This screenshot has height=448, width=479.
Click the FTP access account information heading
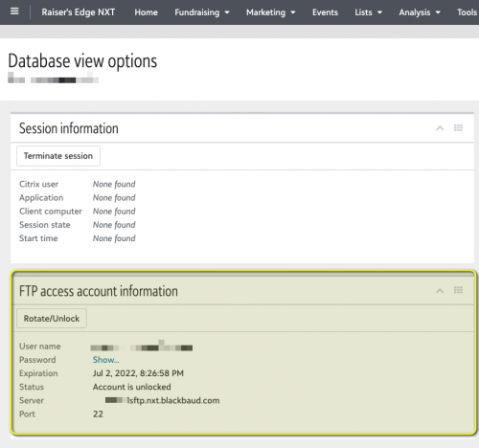point(99,291)
